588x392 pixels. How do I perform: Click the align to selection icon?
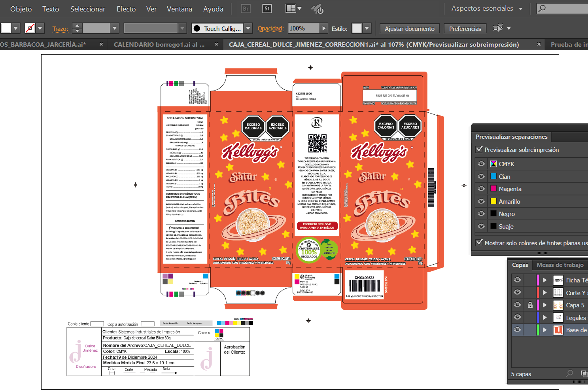pyautogui.click(x=498, y=28)
